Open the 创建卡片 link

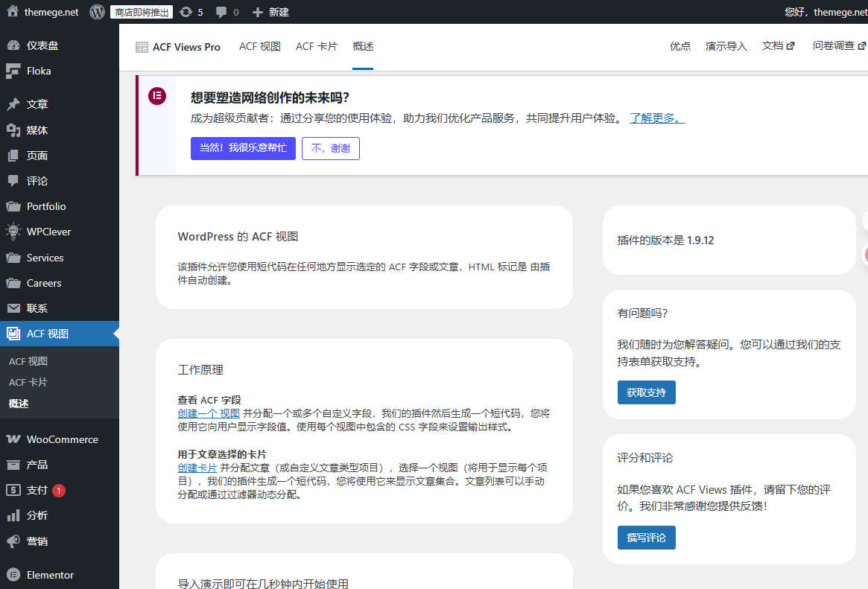click(197, 468)
